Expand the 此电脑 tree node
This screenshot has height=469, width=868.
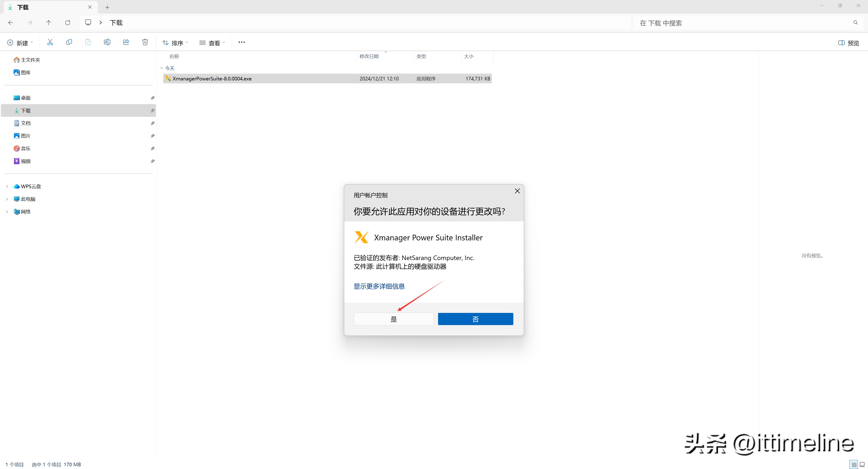pos(7,199)
